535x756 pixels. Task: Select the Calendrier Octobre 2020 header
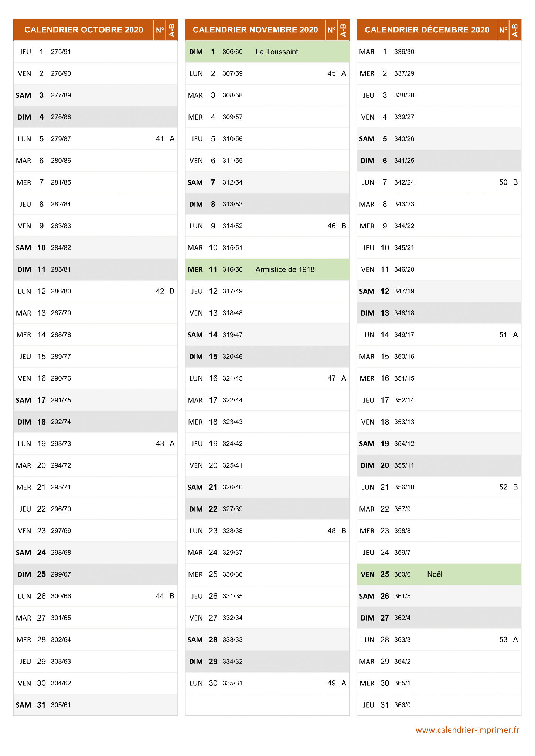(x=84, y=30)
